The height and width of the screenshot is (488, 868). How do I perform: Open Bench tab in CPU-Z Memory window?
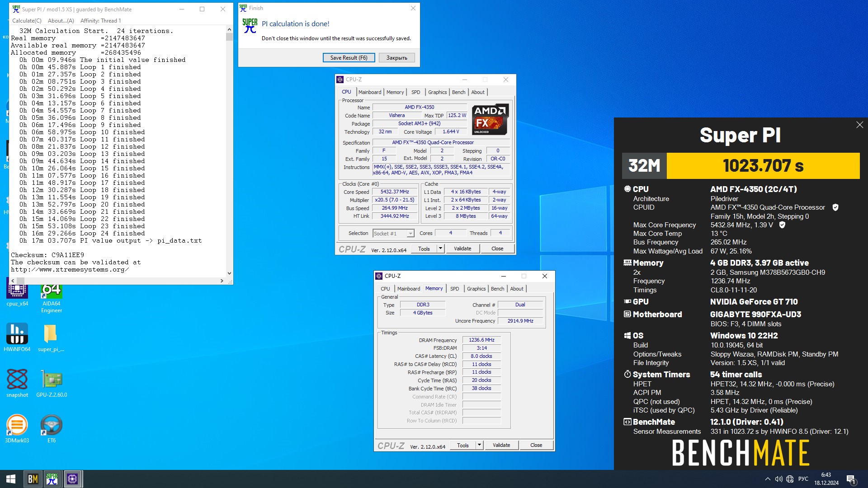coord(497,289)
